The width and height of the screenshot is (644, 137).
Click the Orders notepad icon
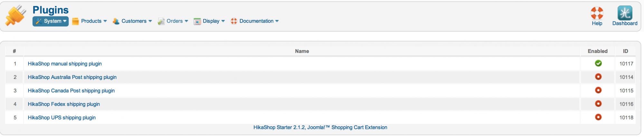pos(161,21)
